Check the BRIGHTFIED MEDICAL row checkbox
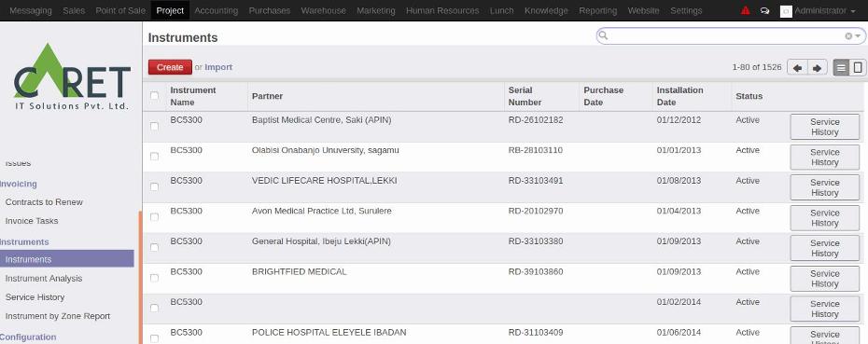Image resolution: width=868 pixels, height=344 pixels. tap(154, 278)
